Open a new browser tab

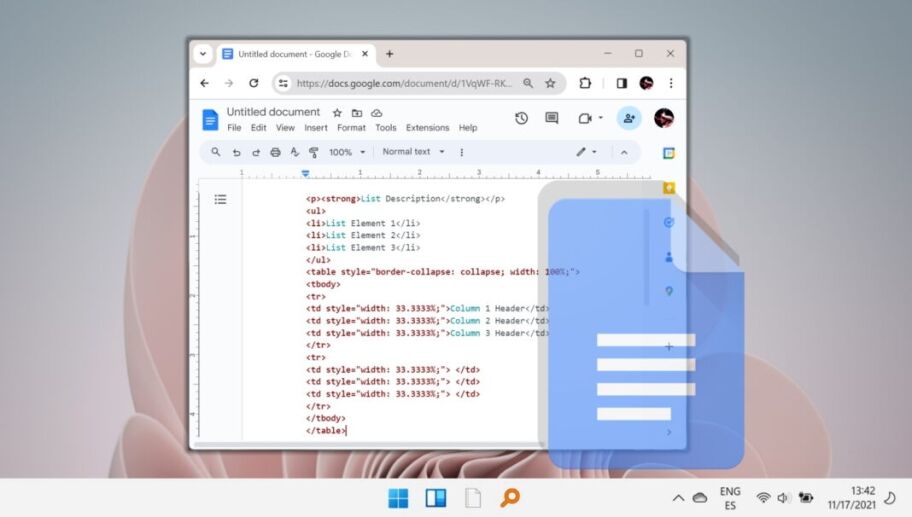click(x=390, y=54)
